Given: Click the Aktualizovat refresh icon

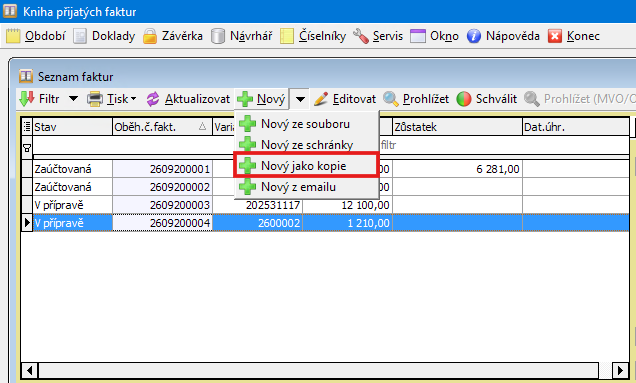Looking at the screenshot, I should [153, 99].
